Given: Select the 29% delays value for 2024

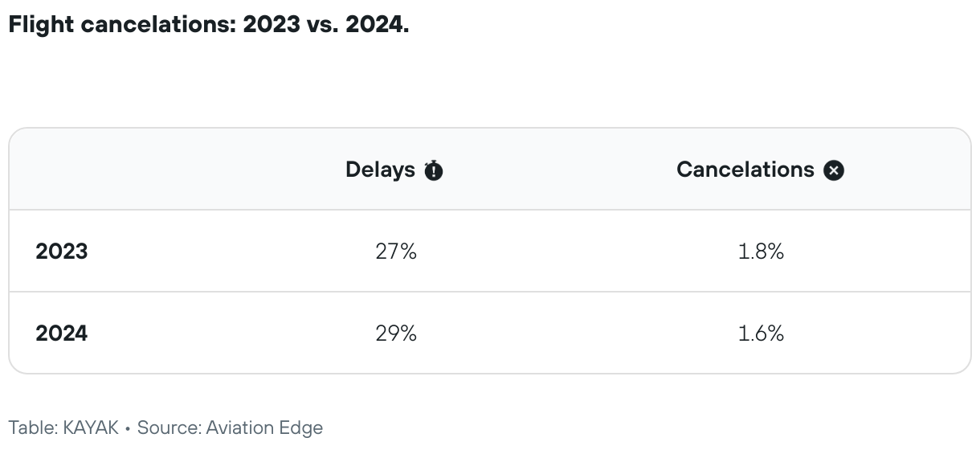Looking at the screenshot, I should click(x=396, y=333).
